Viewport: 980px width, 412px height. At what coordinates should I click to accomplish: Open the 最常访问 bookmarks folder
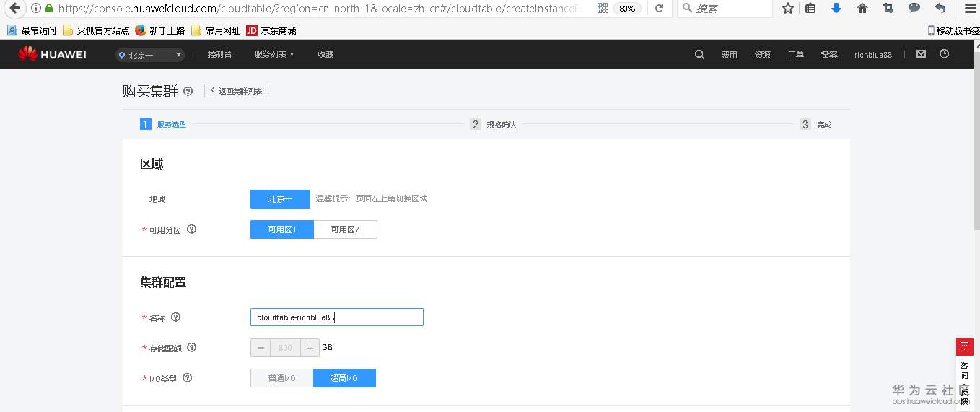click(31, 30)
